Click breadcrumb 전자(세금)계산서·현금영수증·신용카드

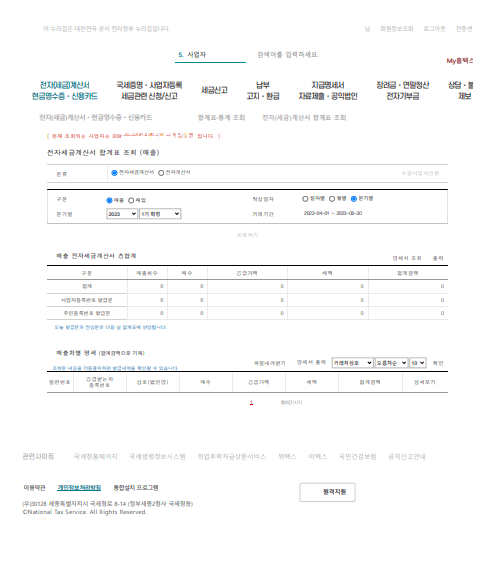[x=95, y=118]
